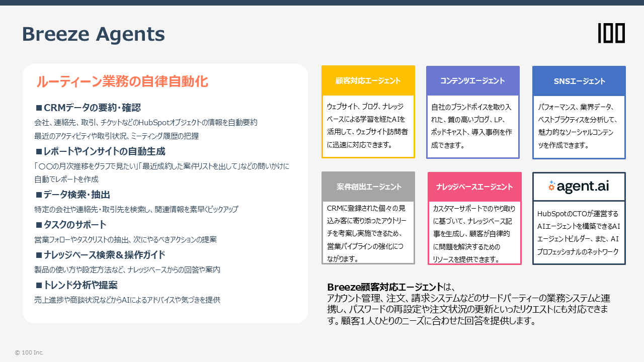This screenshot has width=644, height=362.
Task: Click the Breeze Agents slide title
Action: click(x=93, y=34)
